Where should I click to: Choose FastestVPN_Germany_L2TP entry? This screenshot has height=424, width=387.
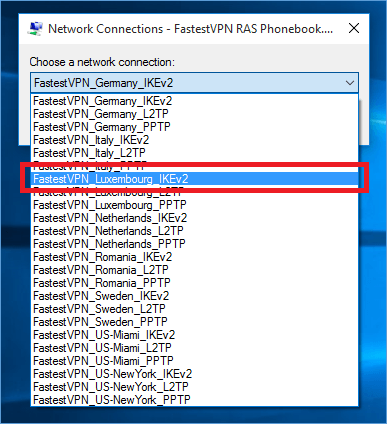click(194, 114)
